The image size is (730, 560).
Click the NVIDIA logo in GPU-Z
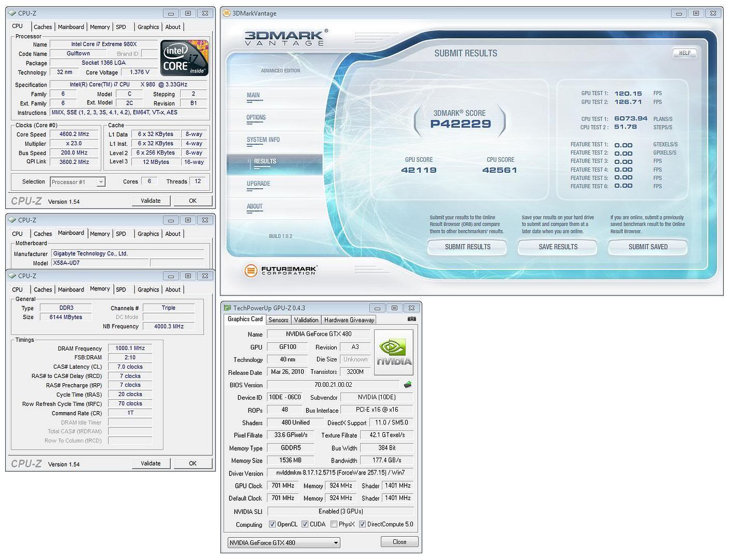click(394, 352)
